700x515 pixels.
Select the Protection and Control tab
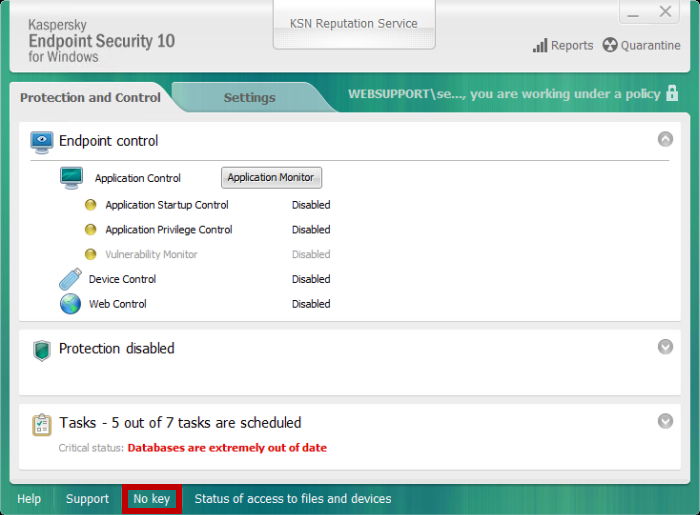90,97
